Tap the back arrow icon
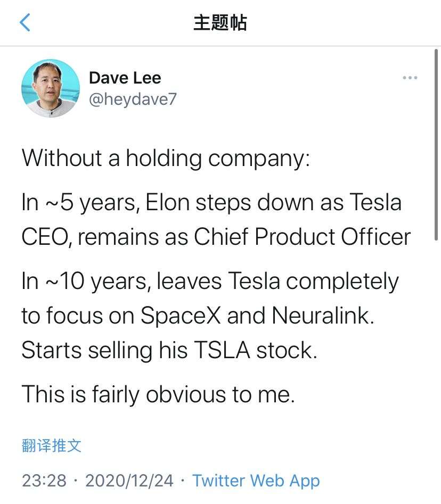441x504 pixels. click(25, 23)
